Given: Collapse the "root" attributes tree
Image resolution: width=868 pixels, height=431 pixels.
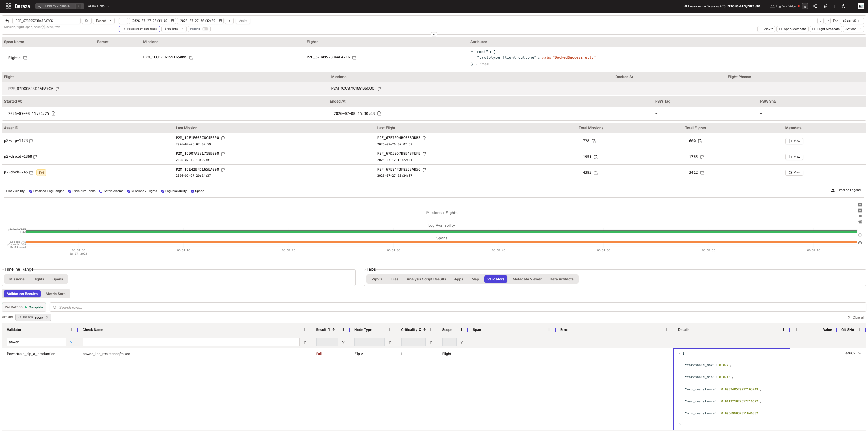Looking at the screenshot, I should [472, 52].
